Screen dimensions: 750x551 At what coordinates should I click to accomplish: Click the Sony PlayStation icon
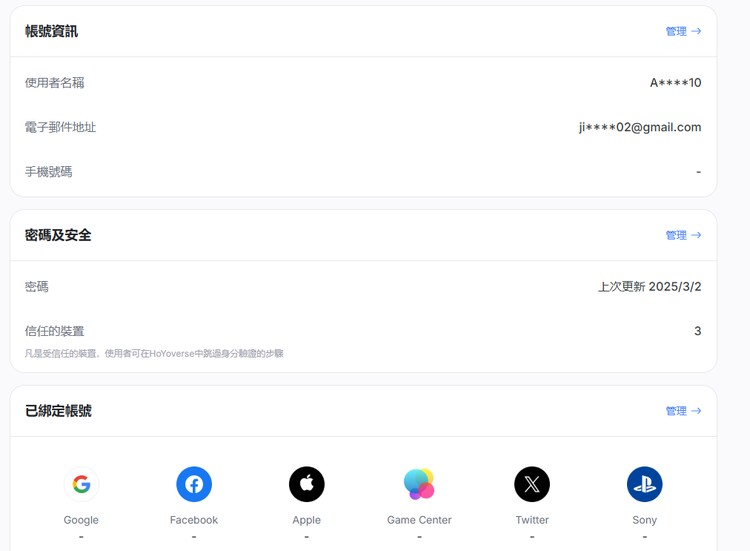pyautogui.click(x=644, y=485)
